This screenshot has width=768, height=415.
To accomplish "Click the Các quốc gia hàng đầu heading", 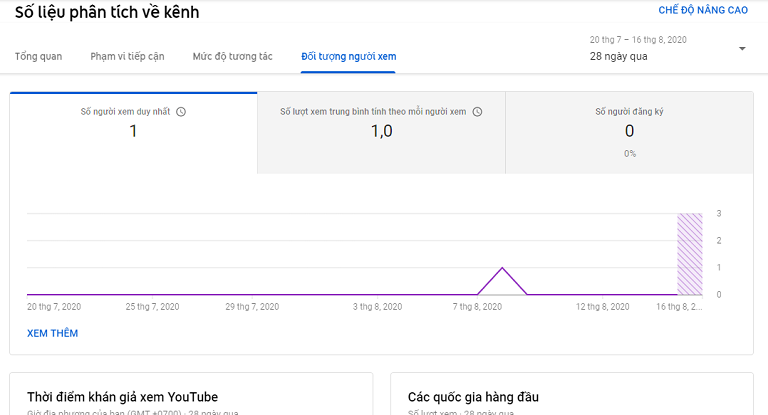I will pyautogui.click(x=473, y=397).
